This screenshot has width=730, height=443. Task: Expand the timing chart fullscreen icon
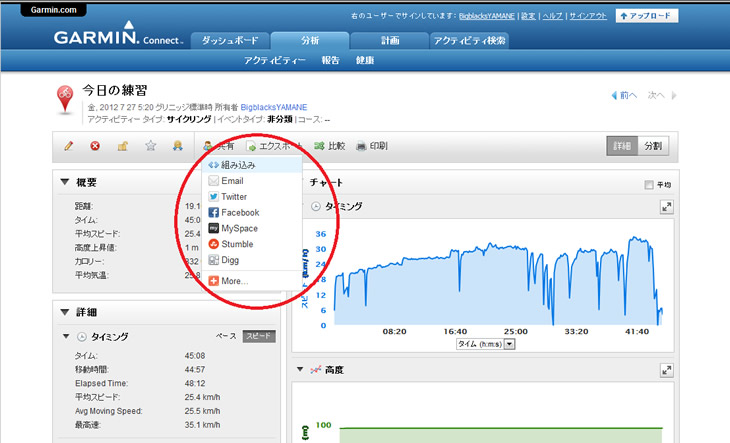667,207
